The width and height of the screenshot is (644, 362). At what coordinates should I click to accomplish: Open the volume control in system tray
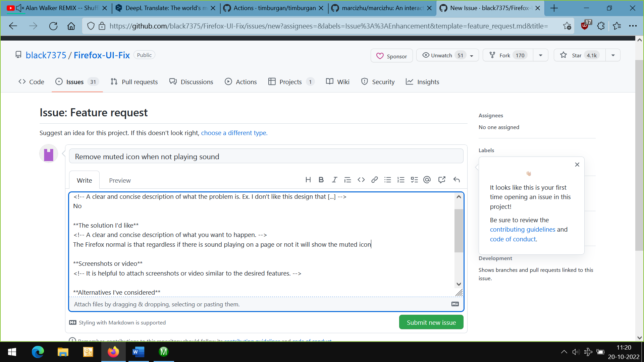[576, 352]
